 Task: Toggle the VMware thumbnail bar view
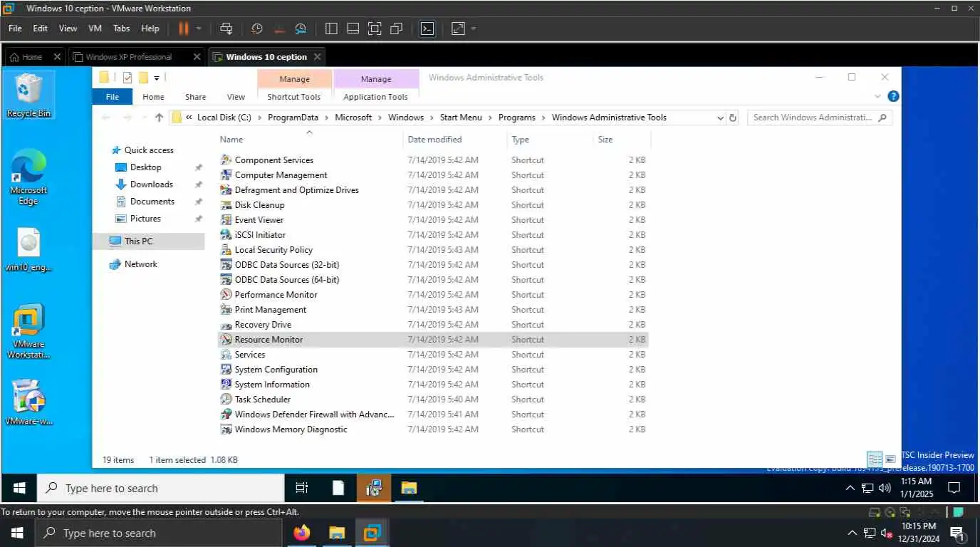pyautogui.click(x=353, y=28)
